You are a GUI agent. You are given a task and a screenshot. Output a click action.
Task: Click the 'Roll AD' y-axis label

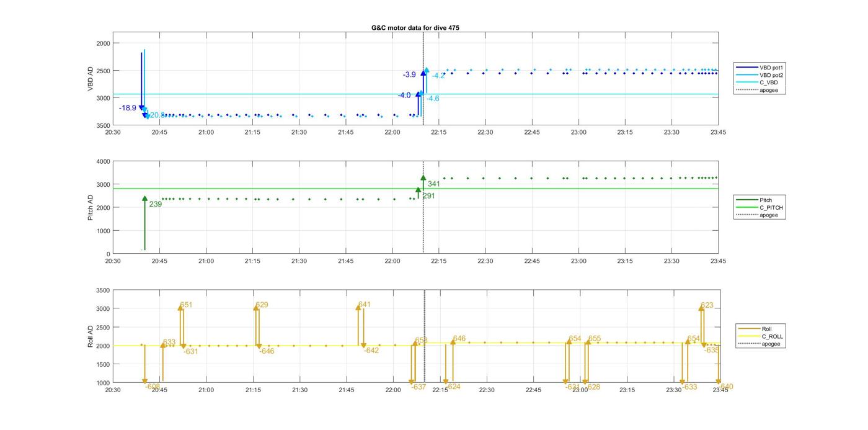pos(91,336)
